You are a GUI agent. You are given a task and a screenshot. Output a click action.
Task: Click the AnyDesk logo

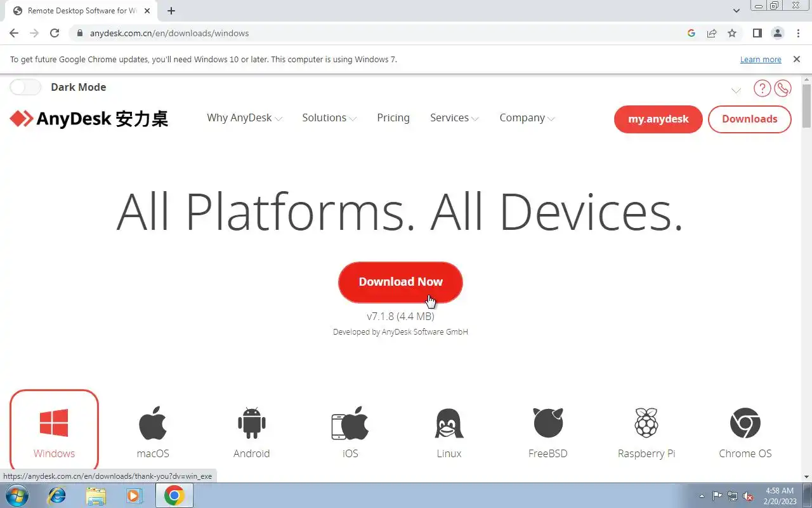tap(89, 119)
